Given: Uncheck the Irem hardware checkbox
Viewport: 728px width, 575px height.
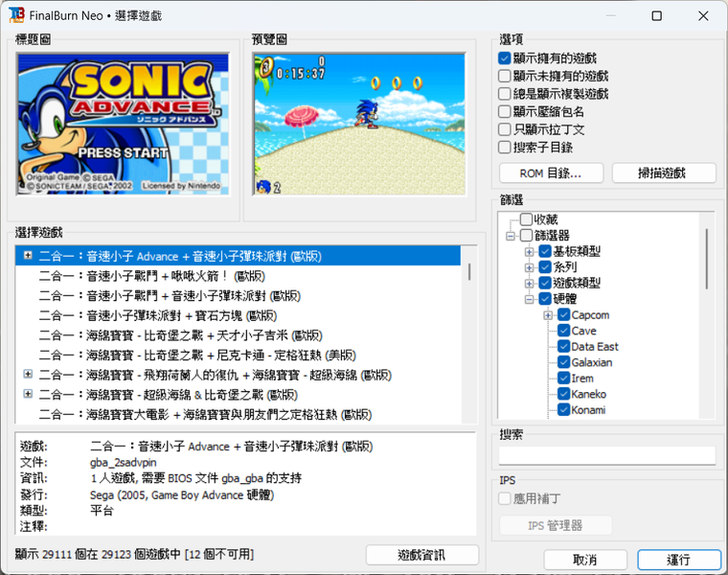Looking at the screenshot, I should point(563,379).
